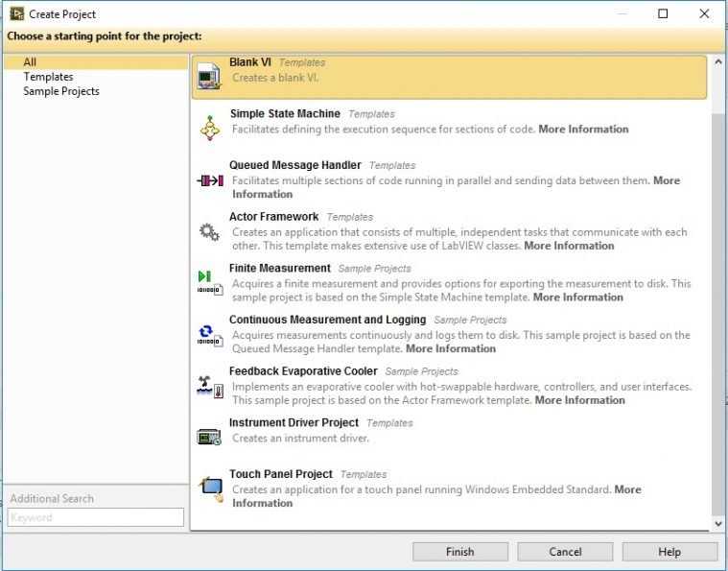This screenshot has width=728, height=571.
Task: Show All project categories
Action: pyautogui.click(x=30, y=62)
